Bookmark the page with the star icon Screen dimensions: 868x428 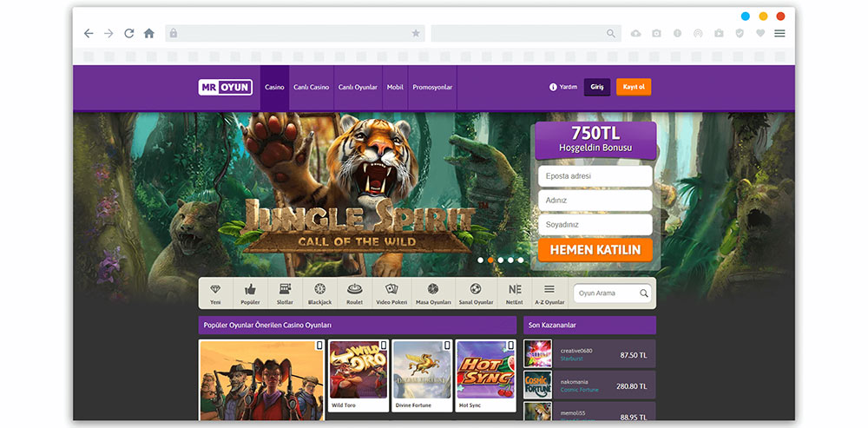tap(416, 33)
